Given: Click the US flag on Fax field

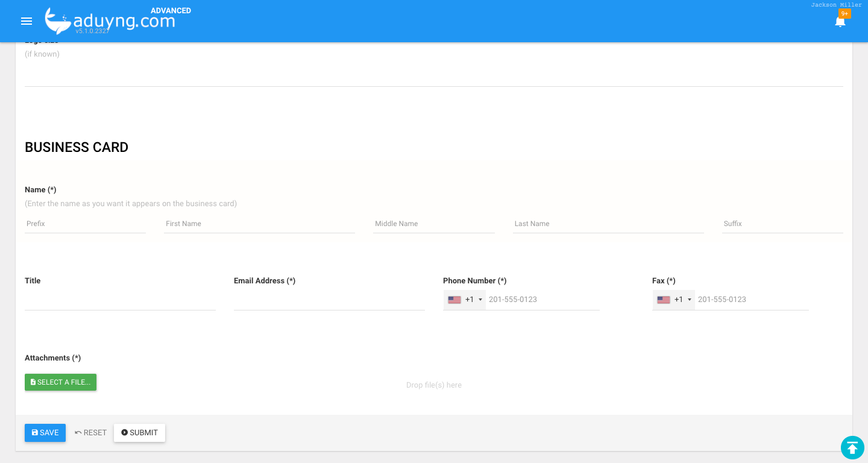Looking at the screenshot, I should pyautogui.click(x=663, y=300).
